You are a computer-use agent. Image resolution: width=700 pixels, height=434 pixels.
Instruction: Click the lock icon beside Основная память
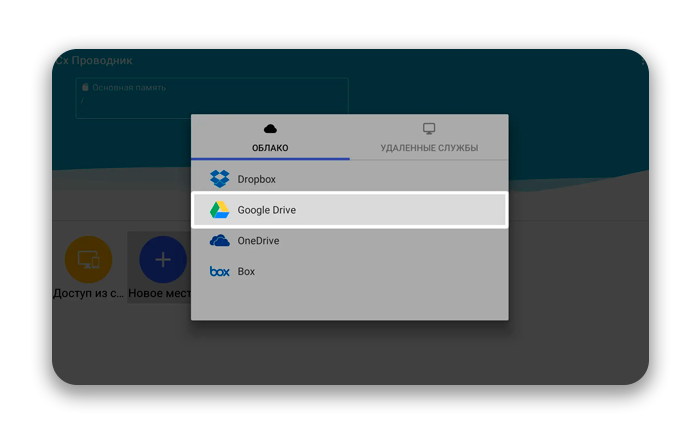coord(86,88)
